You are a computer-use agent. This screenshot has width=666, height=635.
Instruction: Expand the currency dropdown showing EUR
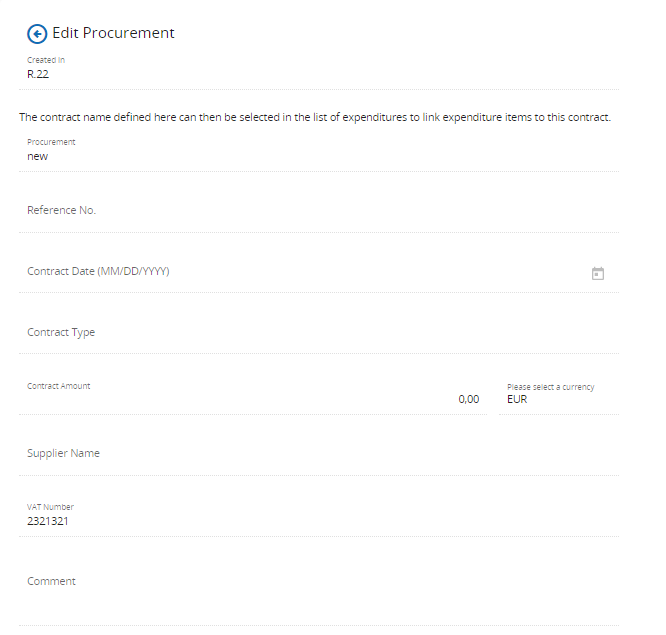[560, 399]
